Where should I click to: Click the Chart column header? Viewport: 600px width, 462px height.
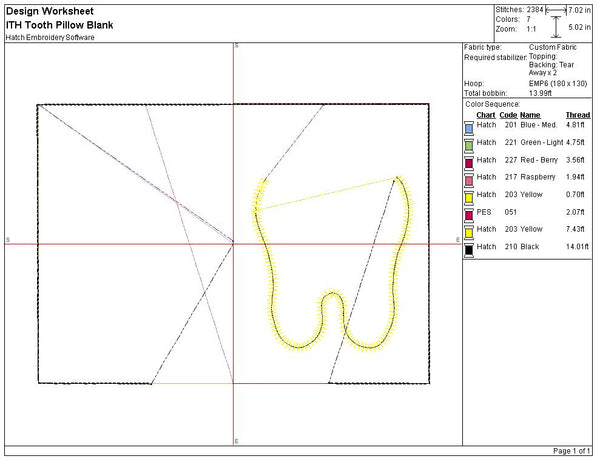click(x=486, y=115)
